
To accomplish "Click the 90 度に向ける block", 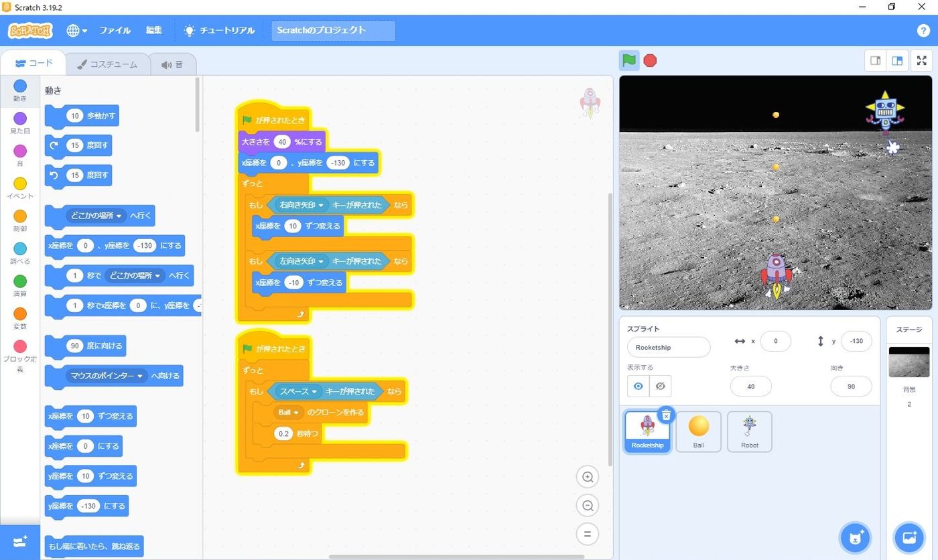I will (85, 346).
